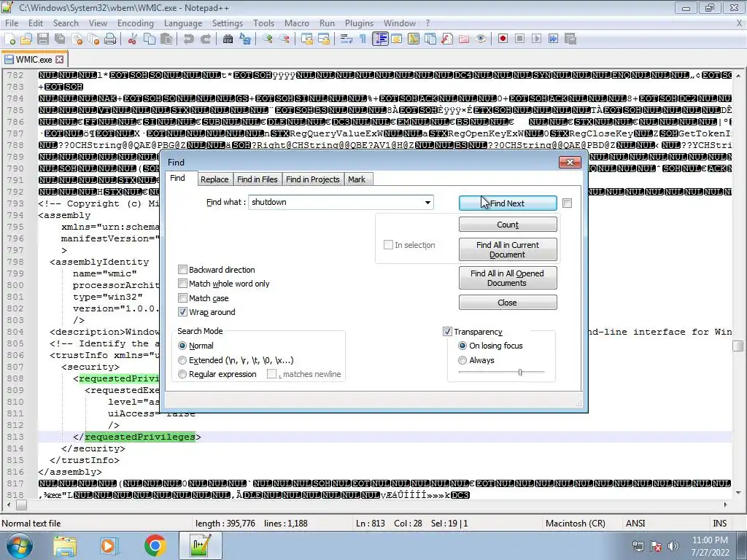Open Windows Media Player from taskbar
Screen dimensions: 747x560
pos(109,545)
